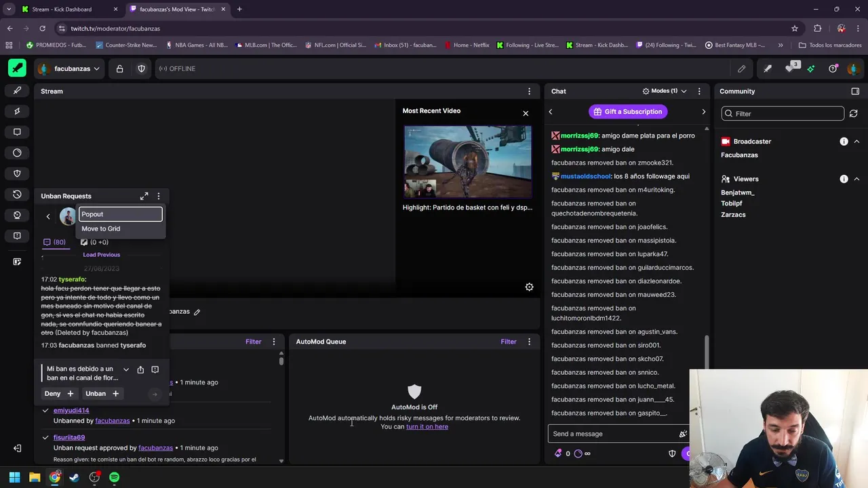
Task: Click the Community Filter search field
Action: [x=783, y=113]
